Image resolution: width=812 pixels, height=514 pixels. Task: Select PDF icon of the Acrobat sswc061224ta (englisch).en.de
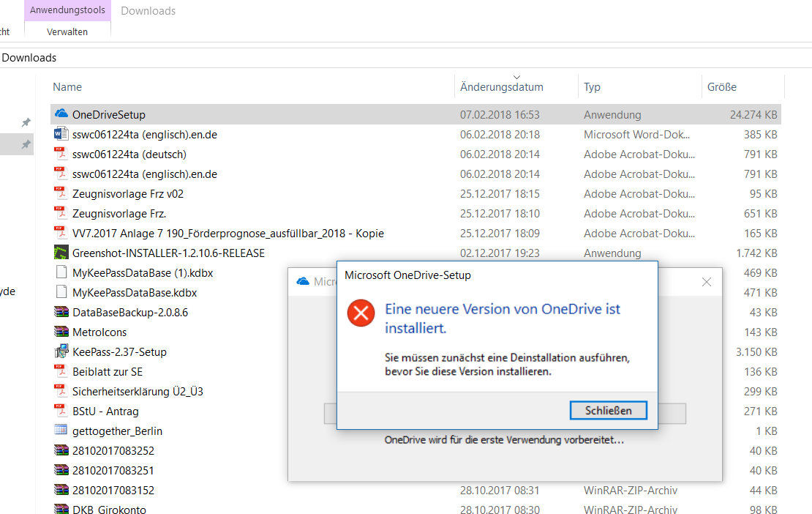(x=61, y=174)
